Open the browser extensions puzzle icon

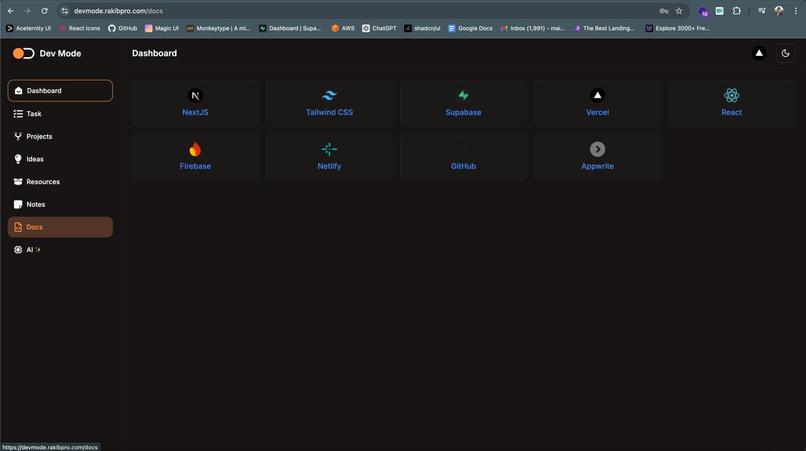pyautogui.click(x=737, y=11)
